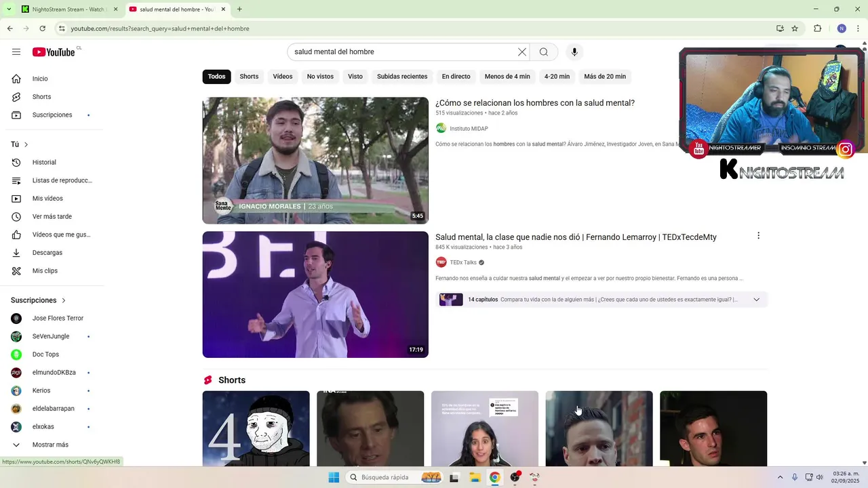
Task: Select the Más de 20 min chip
Action: click(x=605, y=77)
